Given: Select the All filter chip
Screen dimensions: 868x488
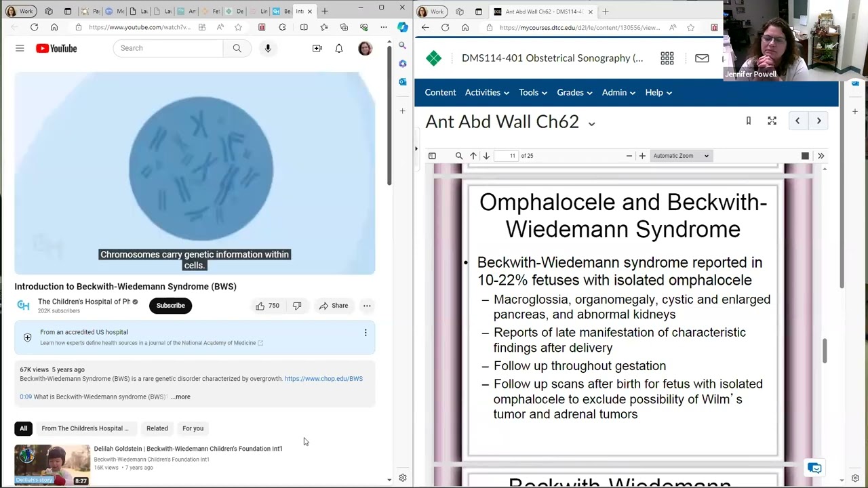Looking at the screenshot, I should click(x=23, y=428).
